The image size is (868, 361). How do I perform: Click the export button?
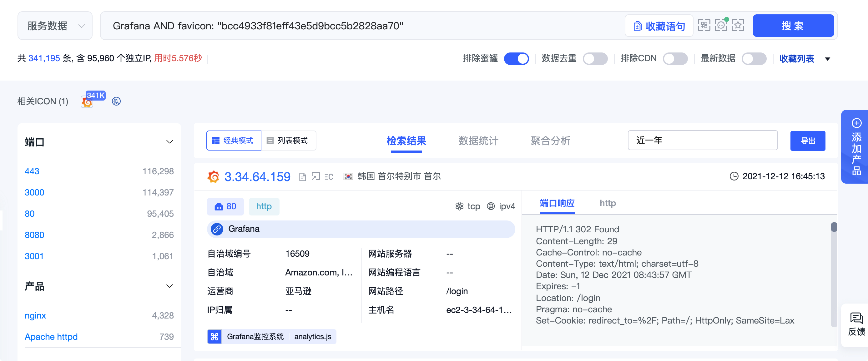(x=808, y=141)
